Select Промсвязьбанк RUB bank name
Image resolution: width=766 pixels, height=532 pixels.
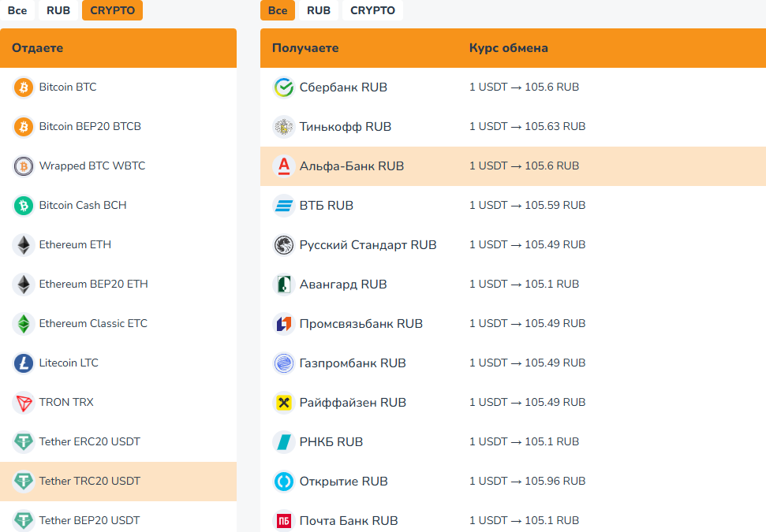point(361,324)
